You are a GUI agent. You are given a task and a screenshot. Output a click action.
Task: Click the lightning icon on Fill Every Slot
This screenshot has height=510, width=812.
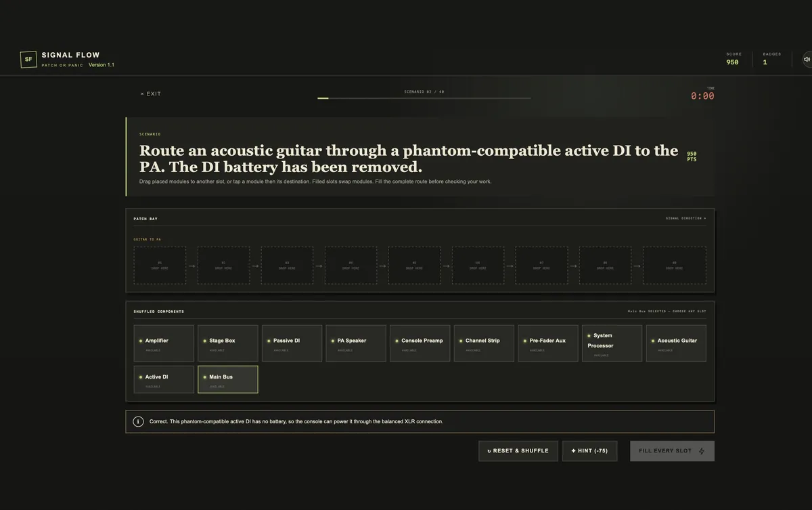[x=702, y=451]
